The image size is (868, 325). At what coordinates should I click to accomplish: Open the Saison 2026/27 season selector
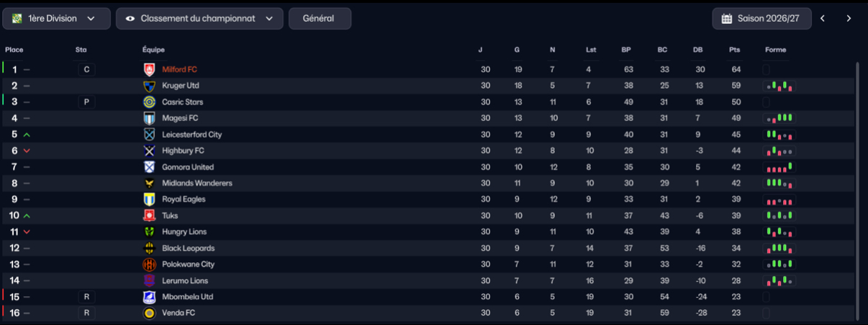761,19
